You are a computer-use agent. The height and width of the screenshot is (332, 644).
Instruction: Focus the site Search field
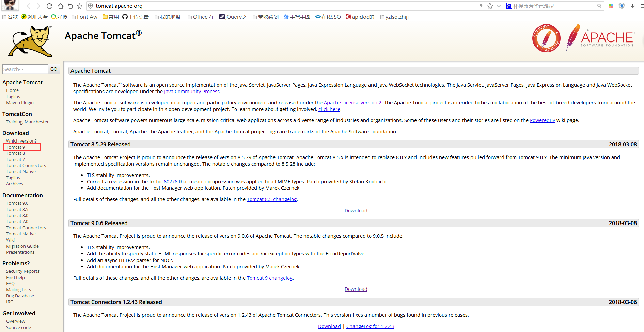click(x=25, y=69)
